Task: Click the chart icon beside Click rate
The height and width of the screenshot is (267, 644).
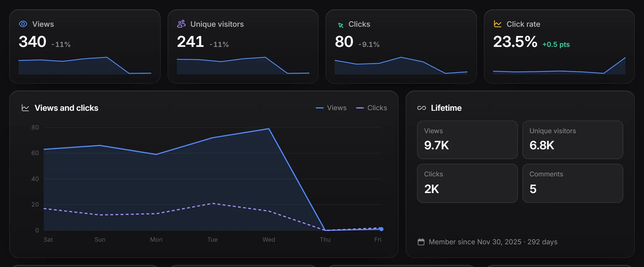Action: coord(498,24)
